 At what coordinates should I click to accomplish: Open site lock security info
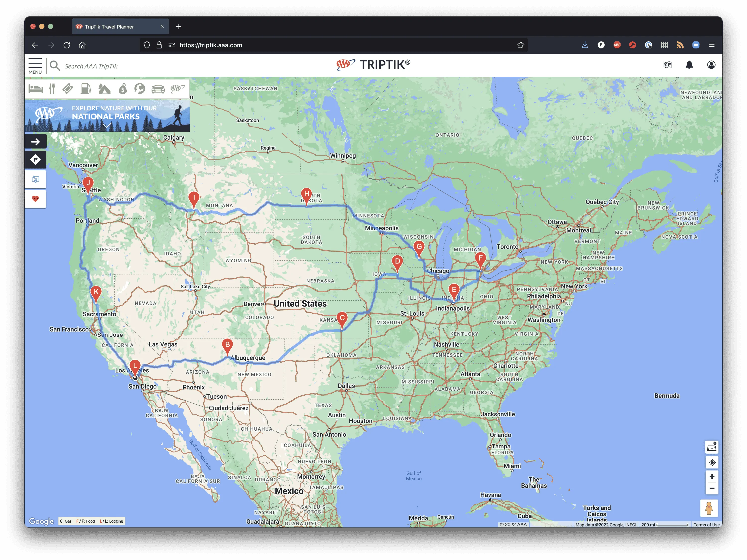point(159,45)
